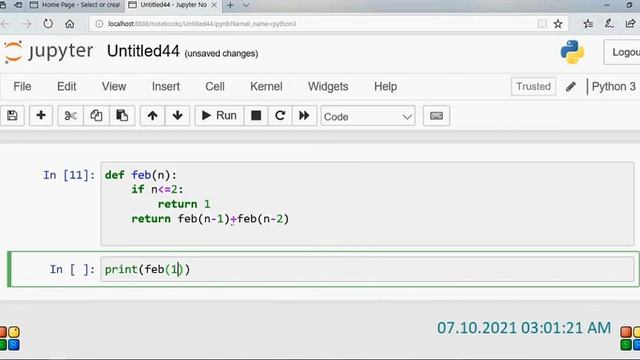Open the browser favorites list icon
The height and width of the screenshot is (360, 640).
pos(588,24)
